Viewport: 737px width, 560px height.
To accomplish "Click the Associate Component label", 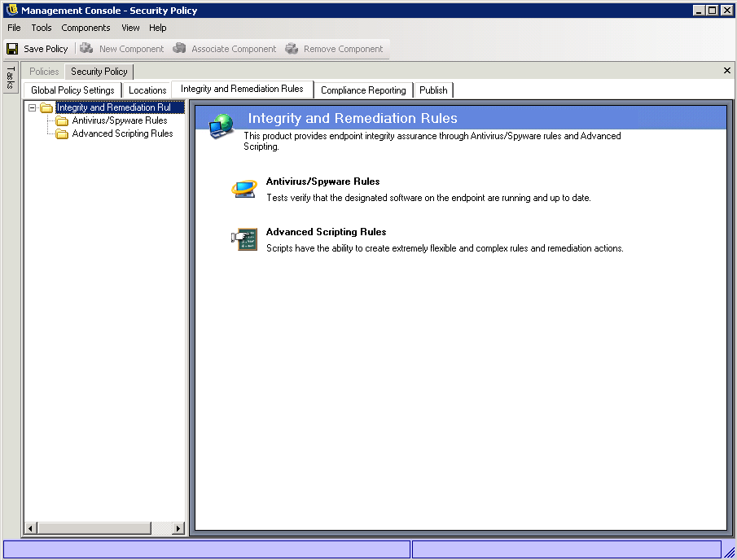I will tap(234, 49).
